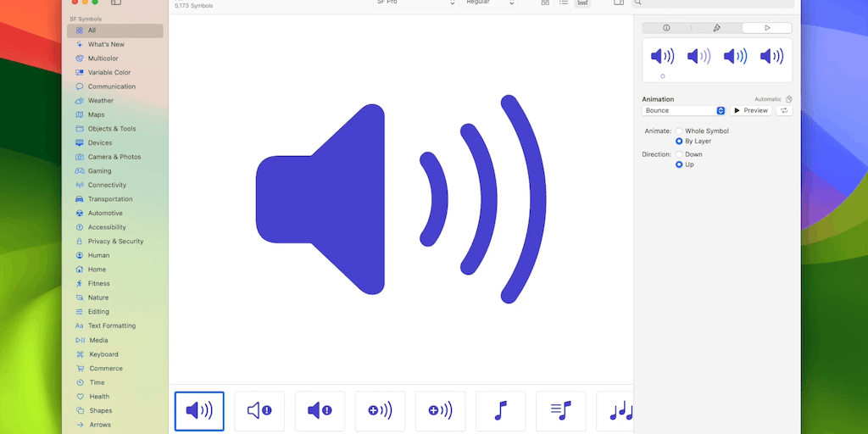Select the single music note thumbnail

pyautogui.click(x=500, y=411)
